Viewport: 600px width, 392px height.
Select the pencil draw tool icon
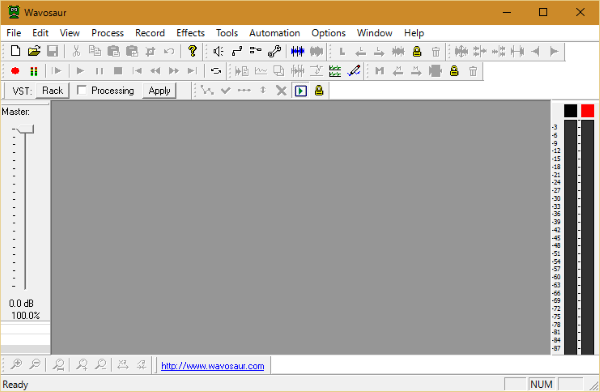click(354, 71)
